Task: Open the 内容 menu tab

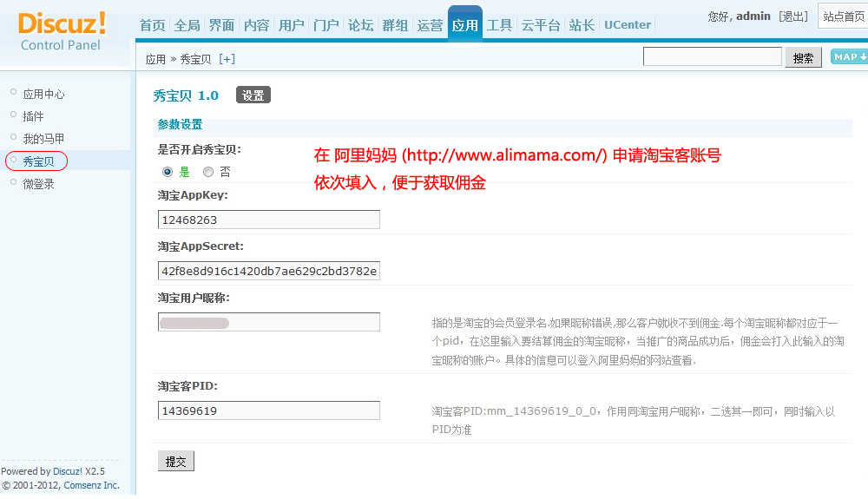Action: tap(256, 25)
